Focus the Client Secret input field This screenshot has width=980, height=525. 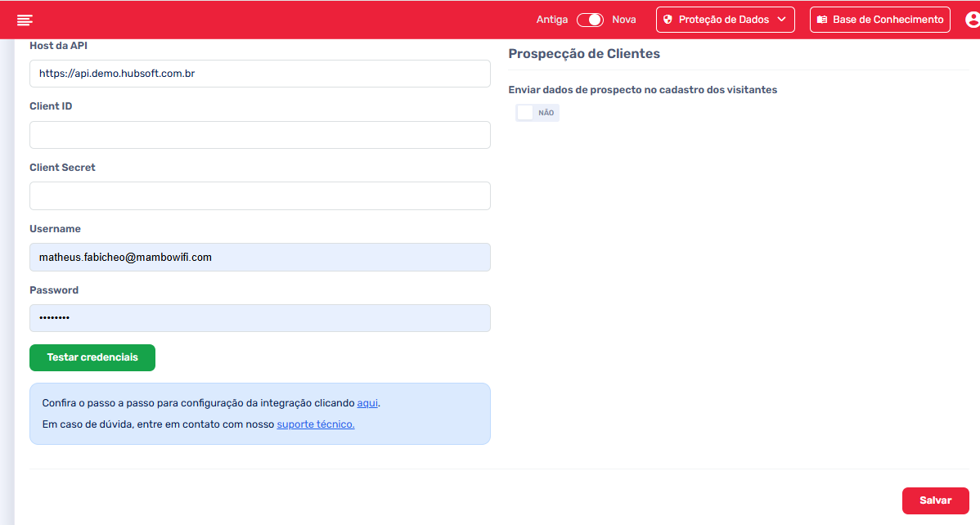(x=259, y=196)
